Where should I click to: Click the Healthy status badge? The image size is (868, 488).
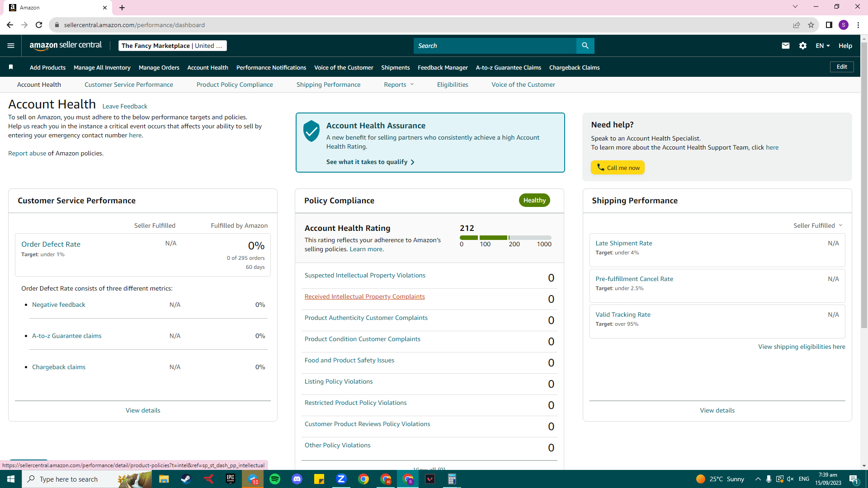(x=534, y=200)
